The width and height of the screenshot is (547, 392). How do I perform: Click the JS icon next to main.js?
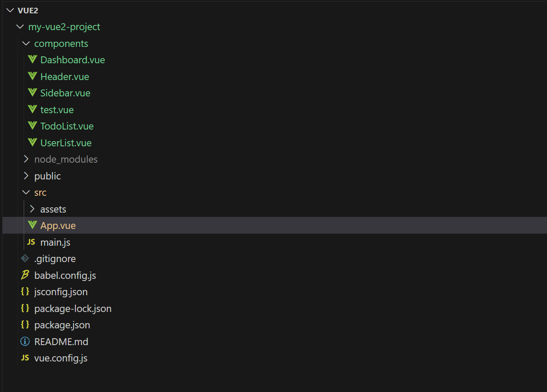[31, 242]
